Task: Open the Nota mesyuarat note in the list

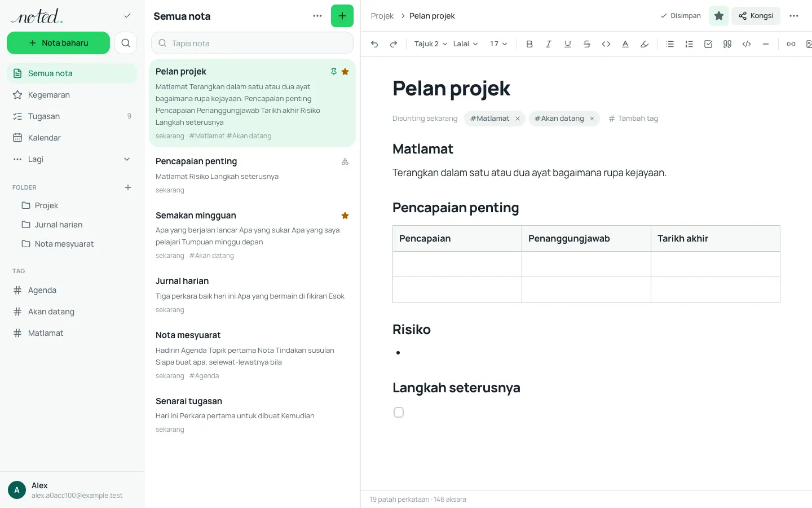Action: (252, 355)
